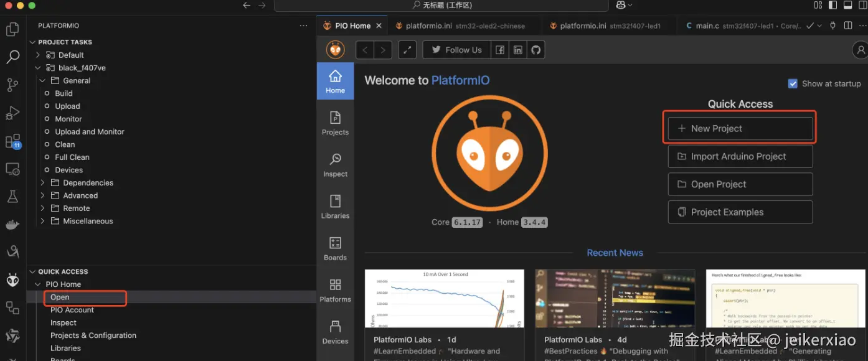Click the PlatformIO logo in the Home header

[x=336, y=50]
